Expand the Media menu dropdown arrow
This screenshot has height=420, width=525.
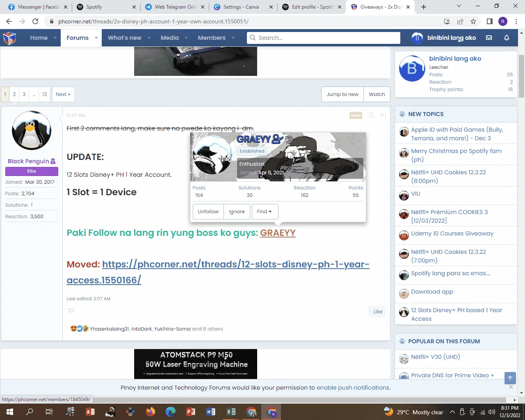[186, 38]
